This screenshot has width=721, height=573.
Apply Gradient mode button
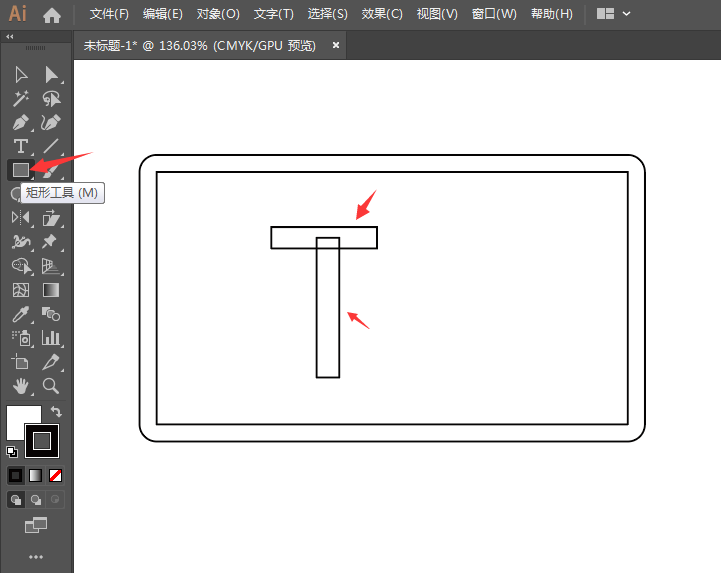point(35,475)
